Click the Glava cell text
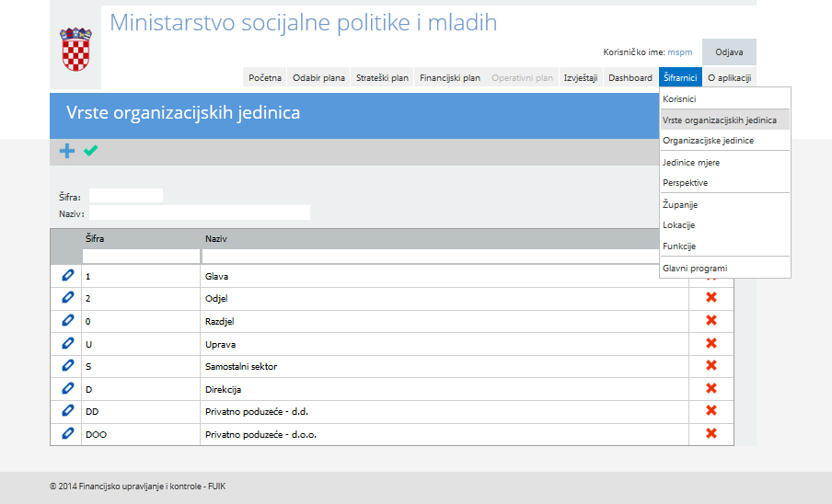 216,276
